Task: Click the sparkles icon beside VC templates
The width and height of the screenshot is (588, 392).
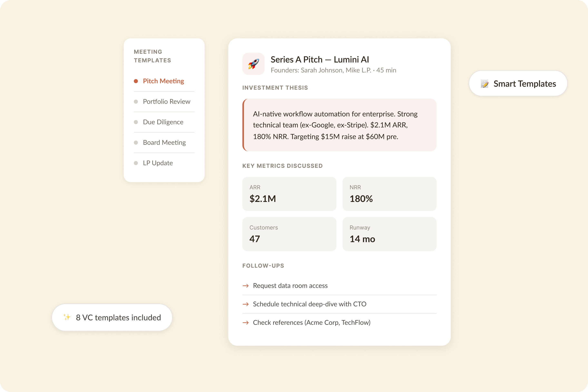Action: pyautogui.click(x=67, y=317)
